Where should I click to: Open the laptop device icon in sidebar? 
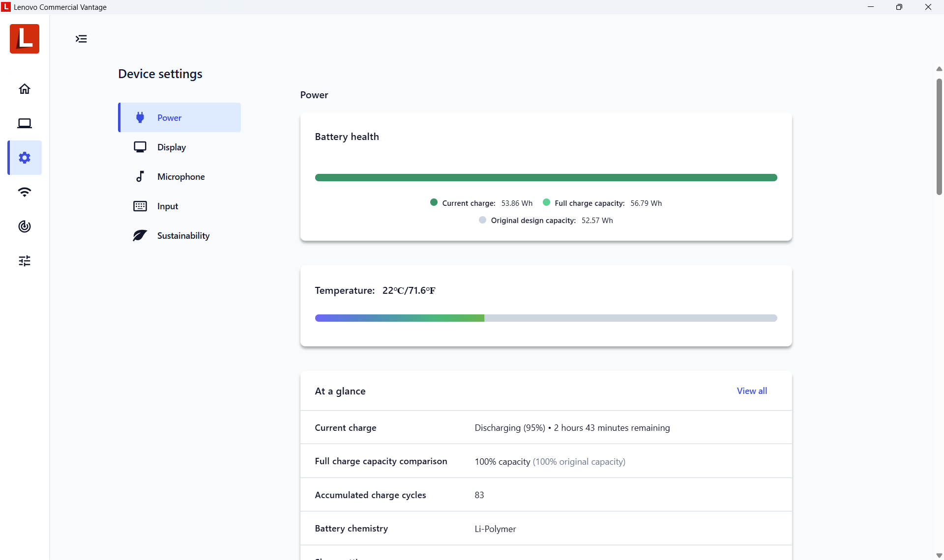pyautogui.click(x=25, y=123)
